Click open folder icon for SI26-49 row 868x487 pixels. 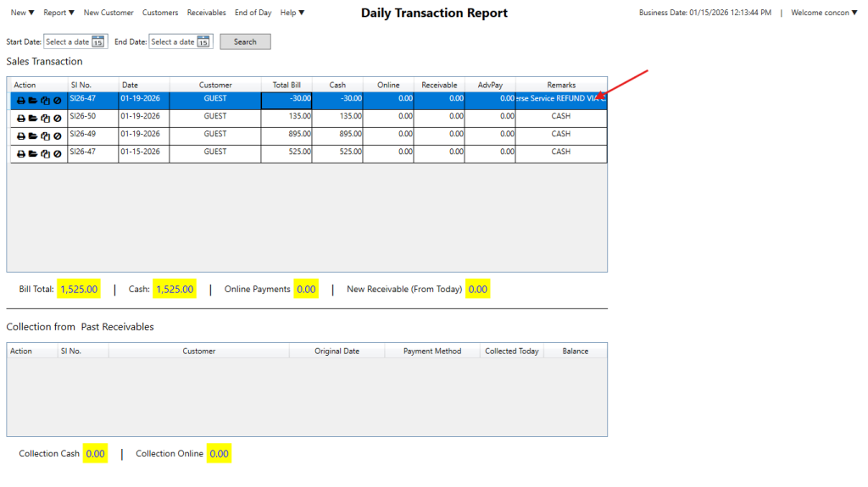coord(33,136)
